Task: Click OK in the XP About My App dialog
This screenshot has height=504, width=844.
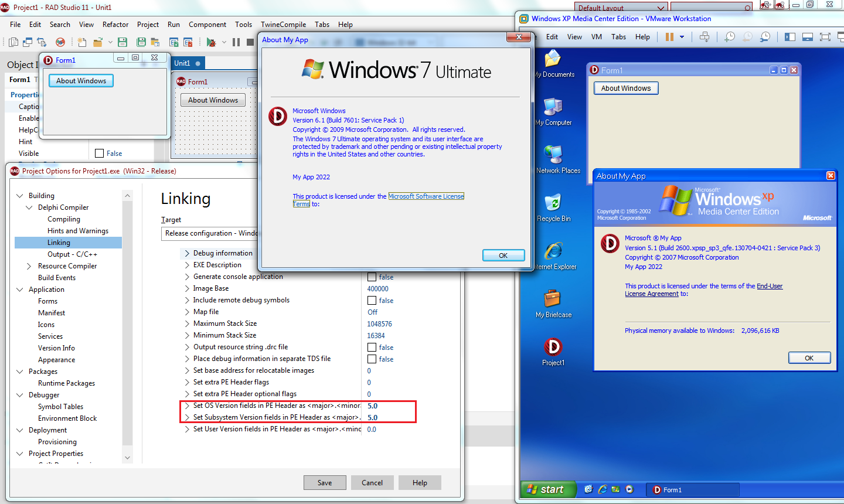Action: [809, 358]
